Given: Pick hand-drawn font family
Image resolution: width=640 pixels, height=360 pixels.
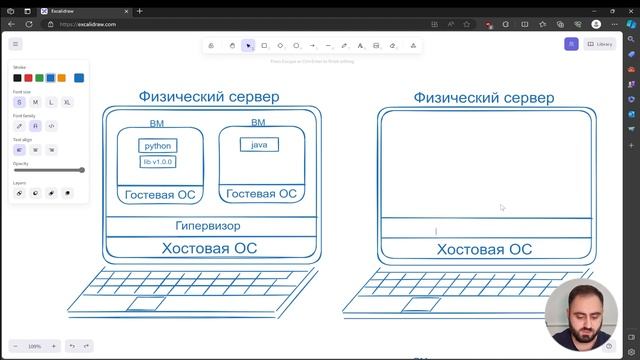Looking at the screenshot, I should coord(19,126).
